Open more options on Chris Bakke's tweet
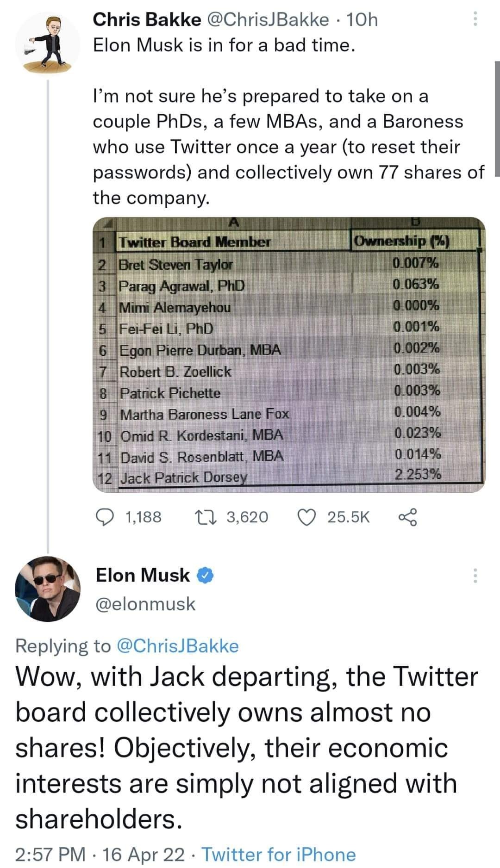Screen dimensions: 500x868 tap(473, 19)
